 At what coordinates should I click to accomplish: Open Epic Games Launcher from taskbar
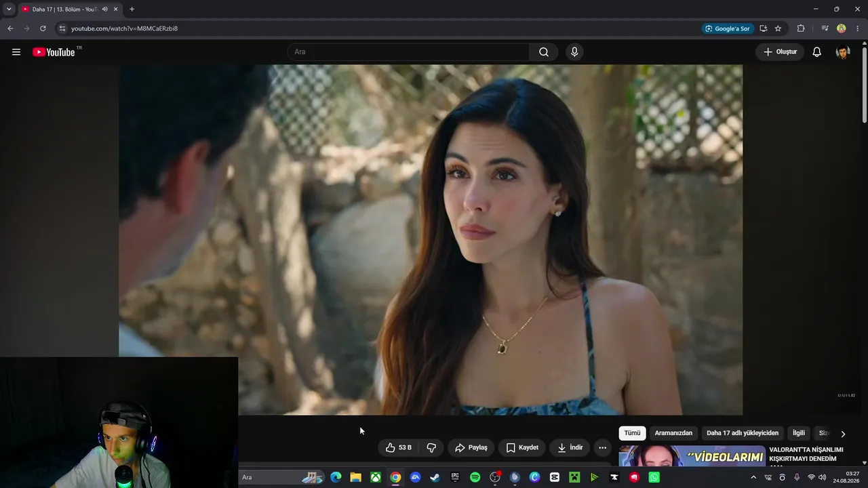[455, 477]
